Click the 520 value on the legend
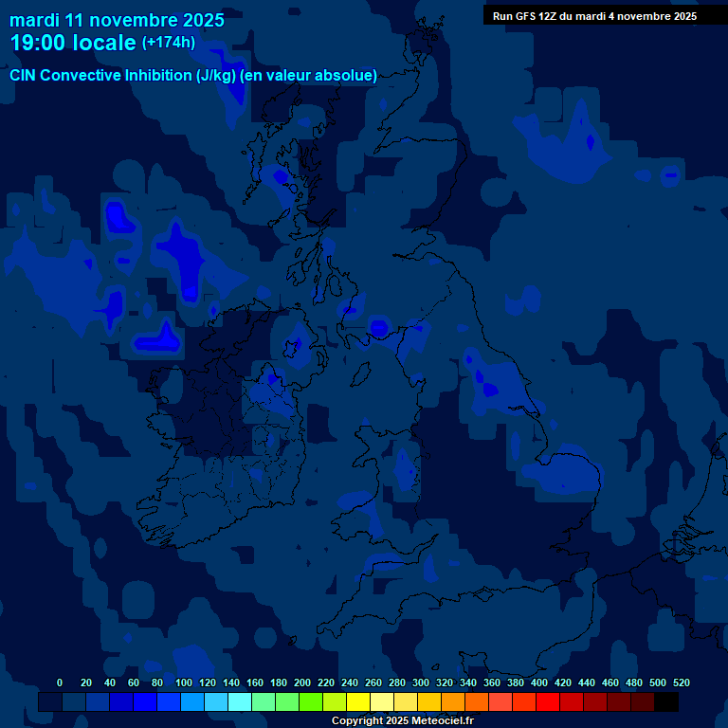This screenshot has width=728, height=728. tap(681, 682)
